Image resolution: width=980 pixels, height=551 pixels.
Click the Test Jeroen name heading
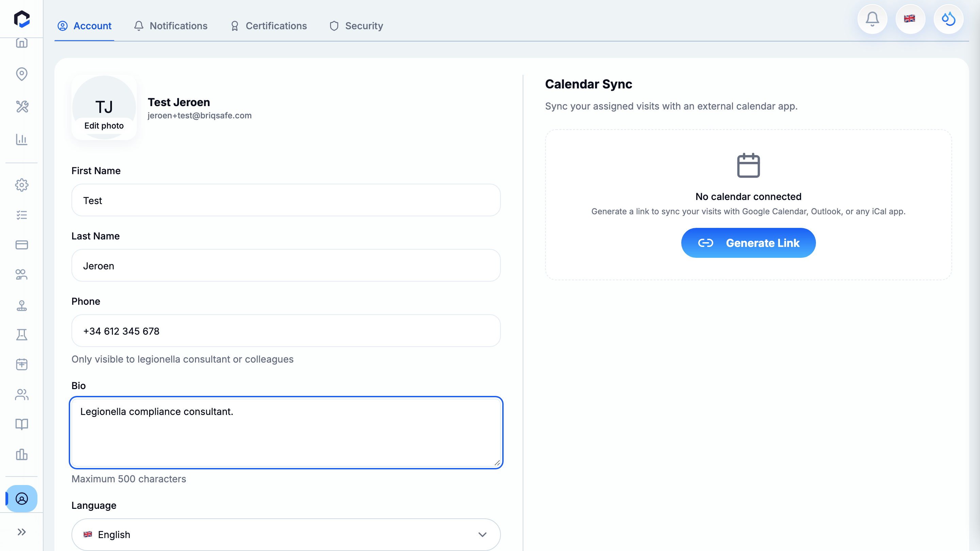(179, 102)
